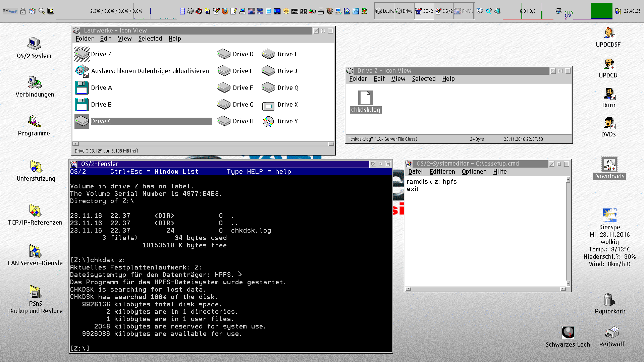Select floppy Drive B icon
Viewport: 644px width, 362px height.
[94, 105]
